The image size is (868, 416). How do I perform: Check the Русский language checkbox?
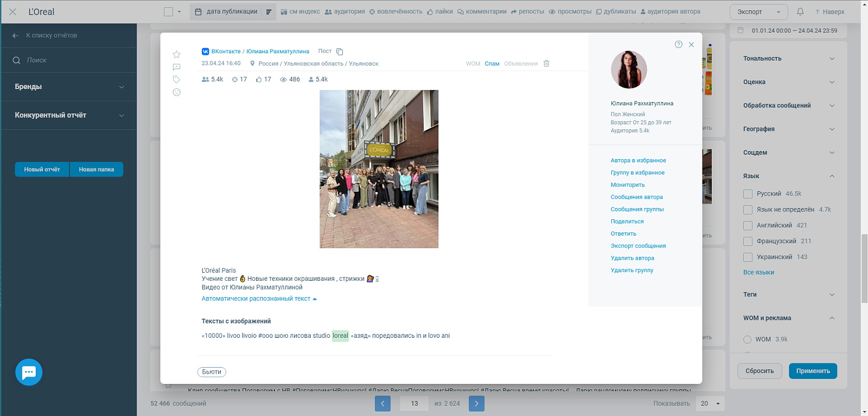[x=748, y=194]
